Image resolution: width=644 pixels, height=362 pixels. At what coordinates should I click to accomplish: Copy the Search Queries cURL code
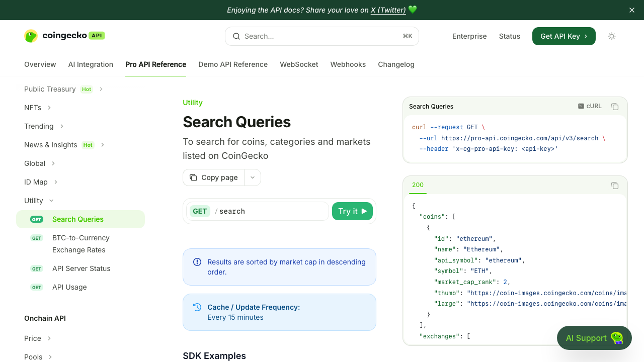coord(615,107)
